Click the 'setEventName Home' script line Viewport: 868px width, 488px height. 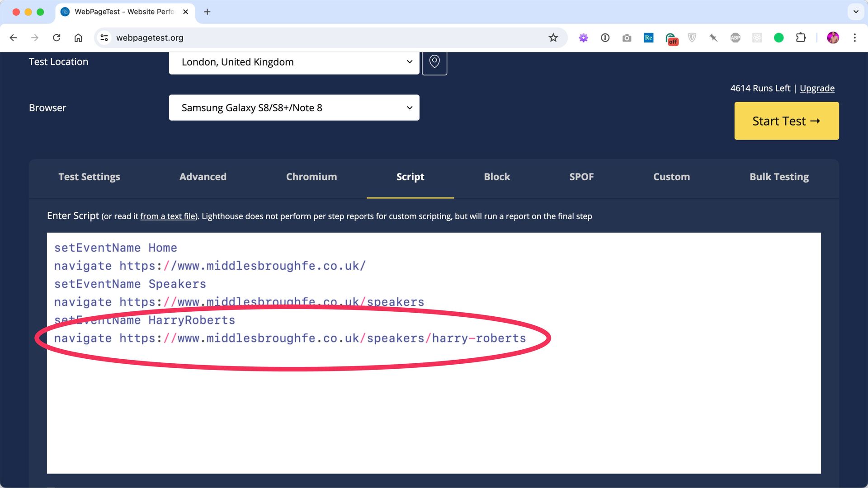[116, 248]
